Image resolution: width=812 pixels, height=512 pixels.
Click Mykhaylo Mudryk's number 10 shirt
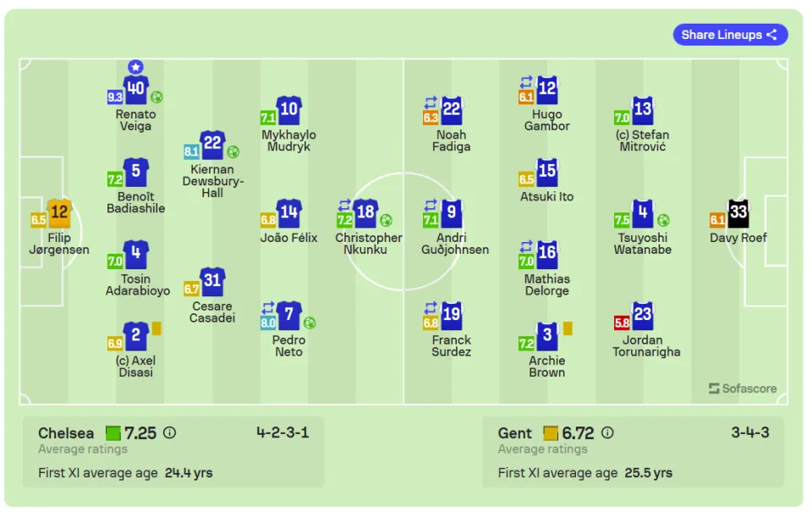point(289,110)
